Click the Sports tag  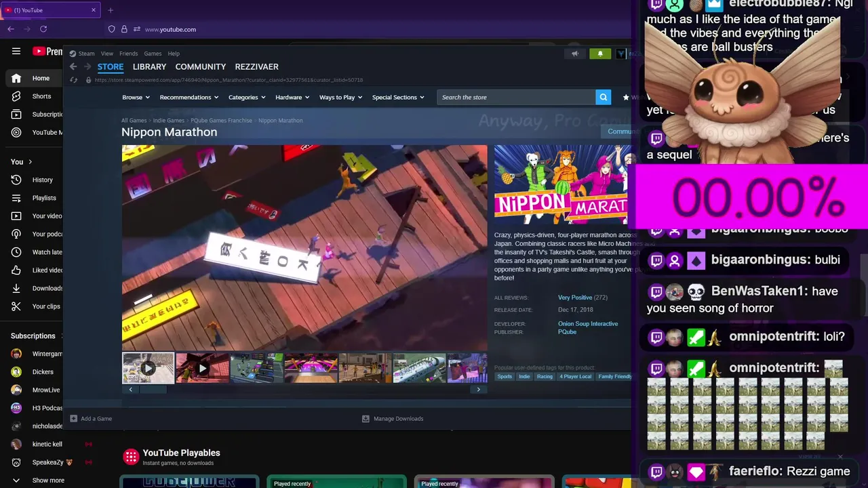(x=505, y=377)
